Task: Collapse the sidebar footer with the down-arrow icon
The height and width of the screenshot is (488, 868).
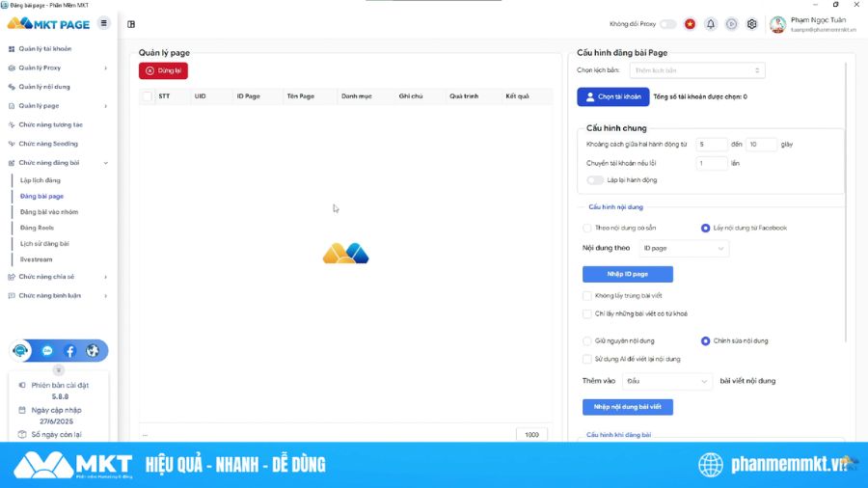Action: coord(58,370)
